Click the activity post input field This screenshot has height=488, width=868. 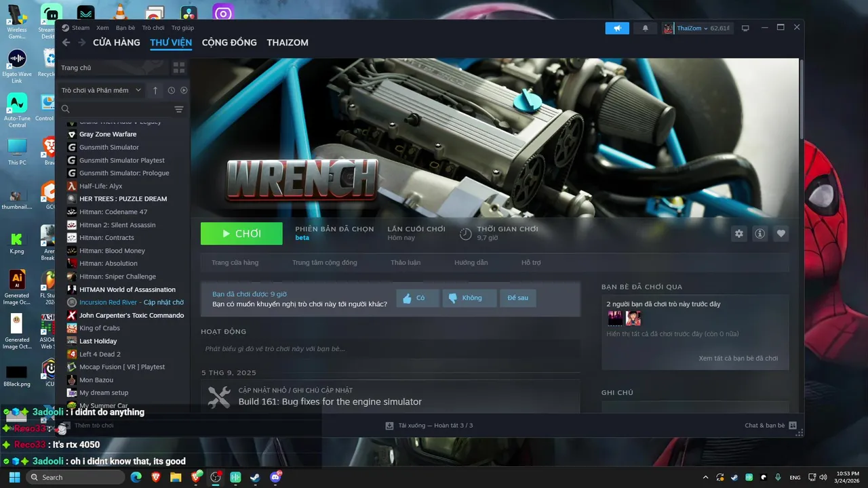tap(391, 348)
